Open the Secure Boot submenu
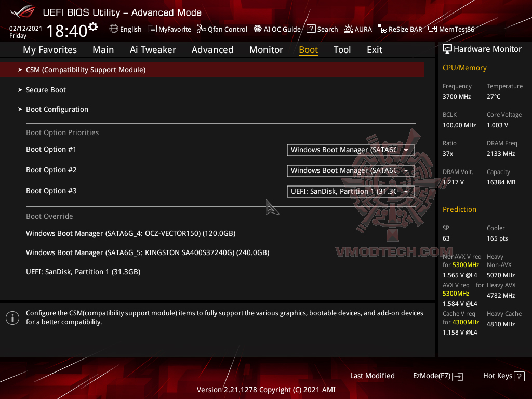 coord(46,89)
